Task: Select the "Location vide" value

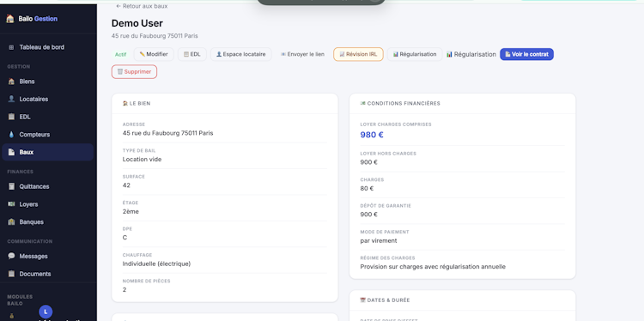Action: [142, 160]
